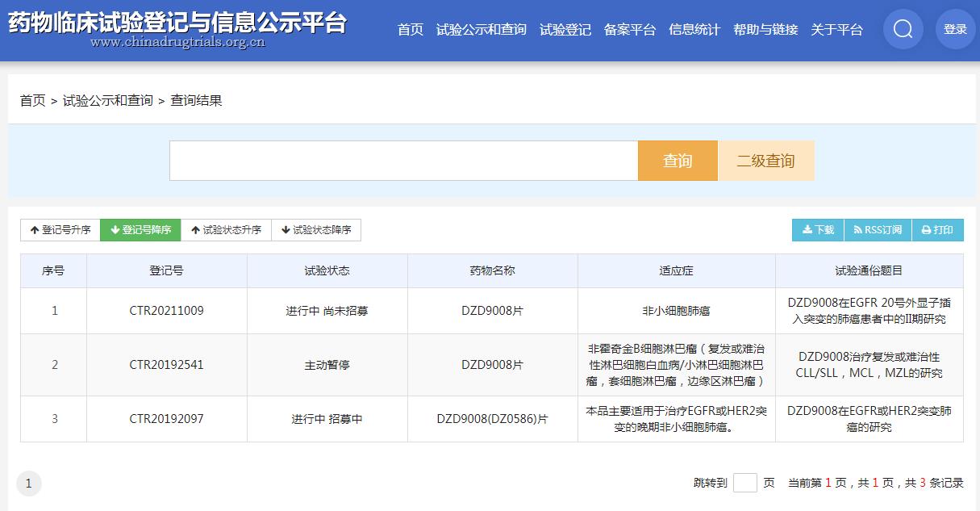Open registration CTR20192541
Image resolution: width=980 pixels, height=511 pixels.
[167, 365]
